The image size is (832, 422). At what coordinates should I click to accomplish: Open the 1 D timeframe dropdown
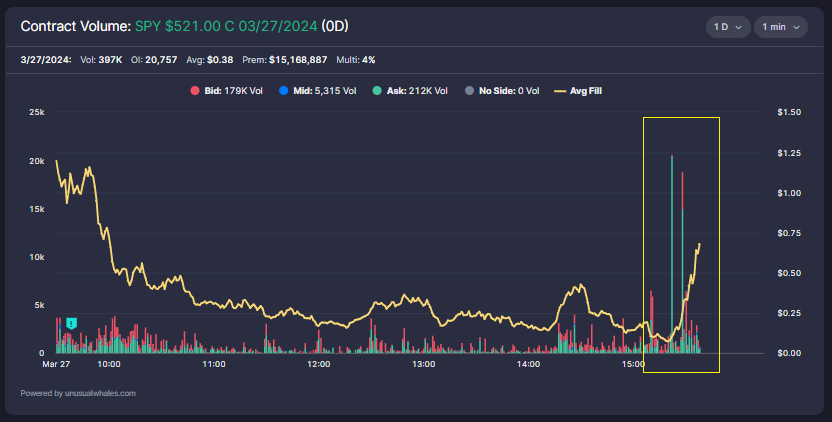pos(727,27)
